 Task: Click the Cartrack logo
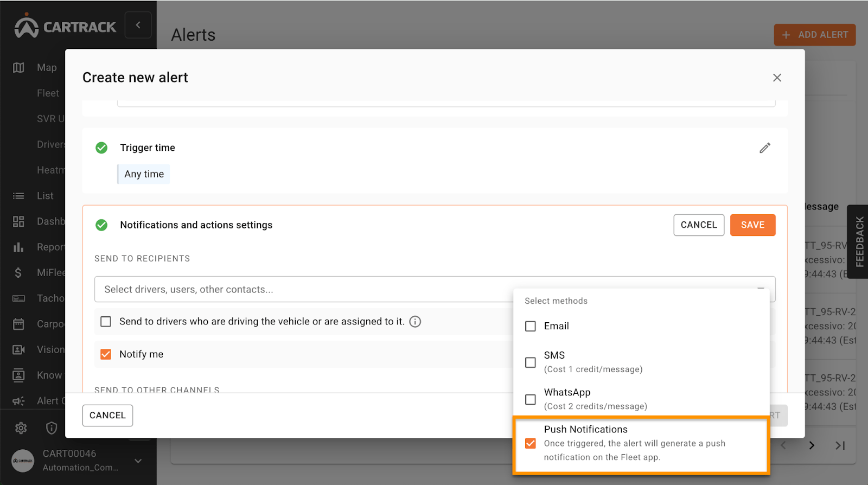pos(65,26)
